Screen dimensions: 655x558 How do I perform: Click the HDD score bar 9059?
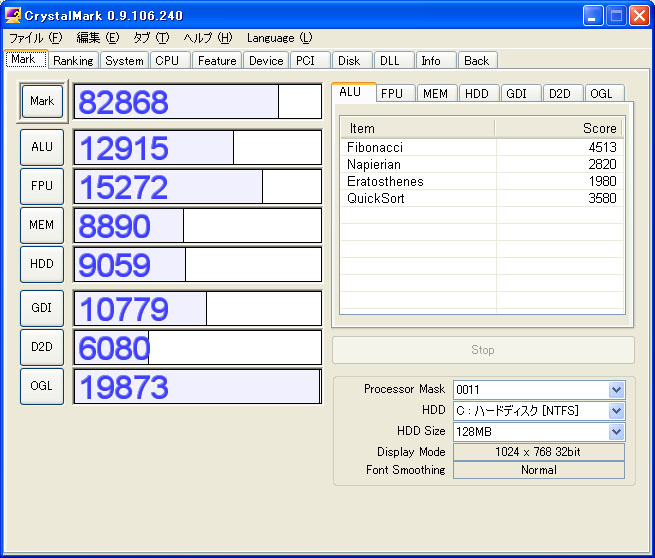(198, 264)
